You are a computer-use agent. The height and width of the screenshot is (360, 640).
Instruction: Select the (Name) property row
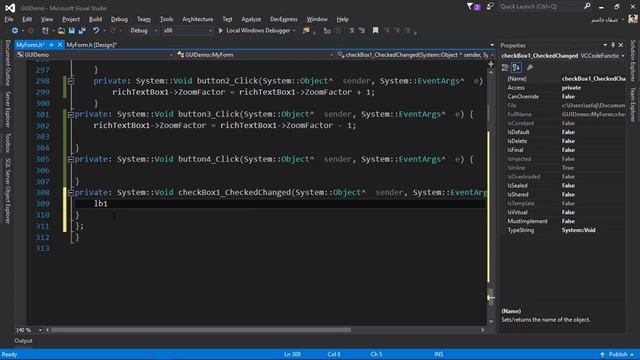click(564, 79)
